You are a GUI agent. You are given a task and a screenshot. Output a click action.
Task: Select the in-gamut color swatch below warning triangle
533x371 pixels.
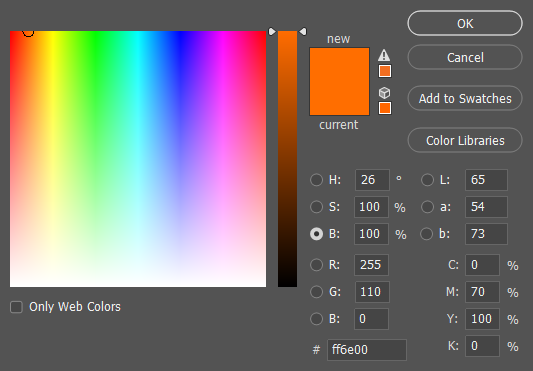[x=385, y=71]
